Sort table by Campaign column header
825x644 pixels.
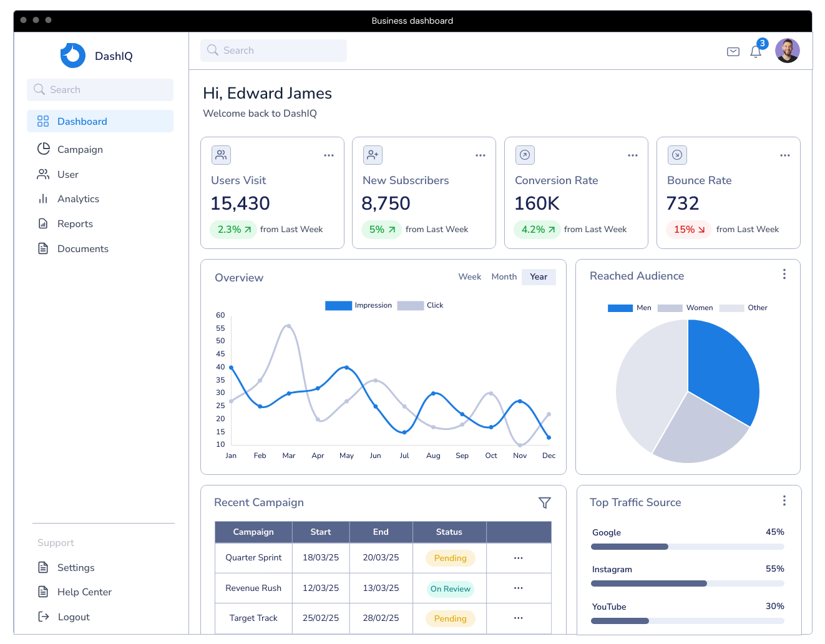253,532
